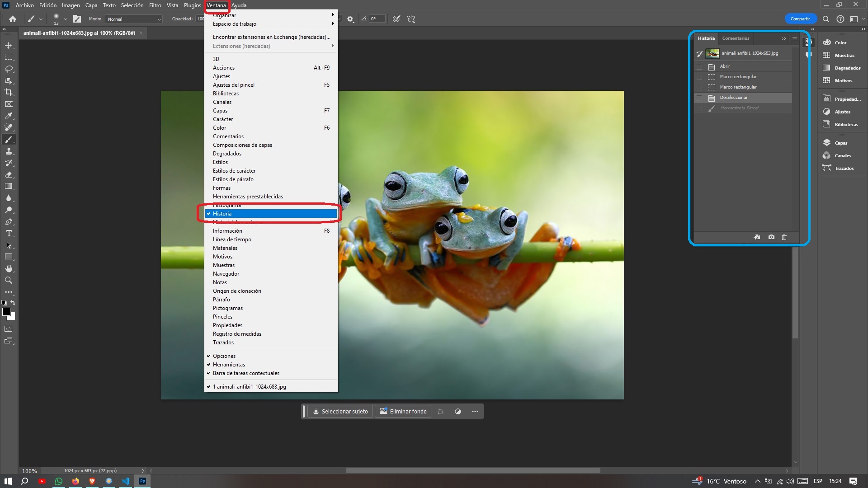Select document 1 animali-anfibi1-1024x683.jpg in menu
This screenshot has width=868, height=488.
point(271,387)
